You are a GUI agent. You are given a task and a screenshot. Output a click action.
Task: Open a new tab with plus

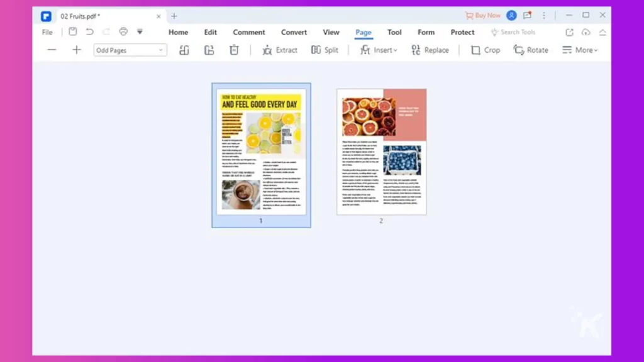pyautogui.click(x=174, y=16)
